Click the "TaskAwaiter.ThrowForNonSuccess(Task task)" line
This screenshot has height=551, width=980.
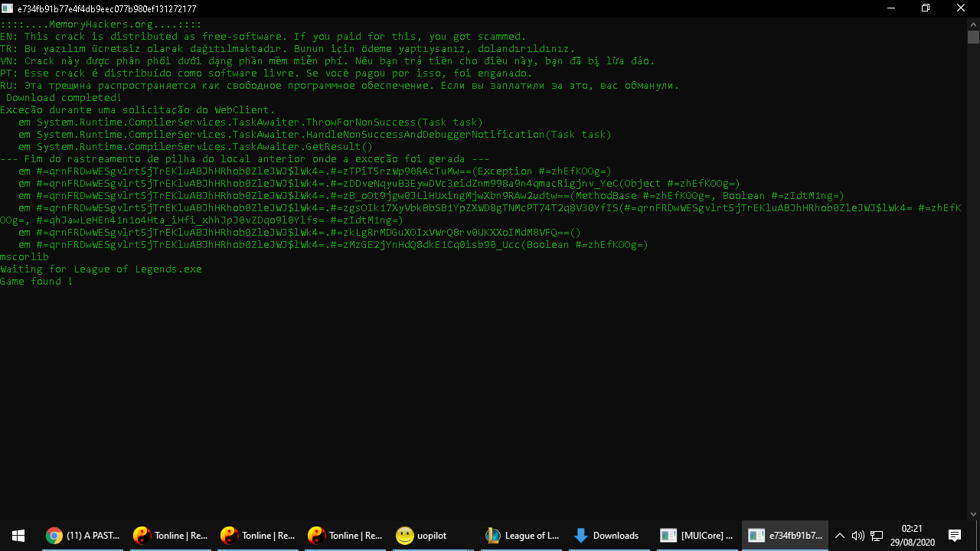[x=251, y=122]
